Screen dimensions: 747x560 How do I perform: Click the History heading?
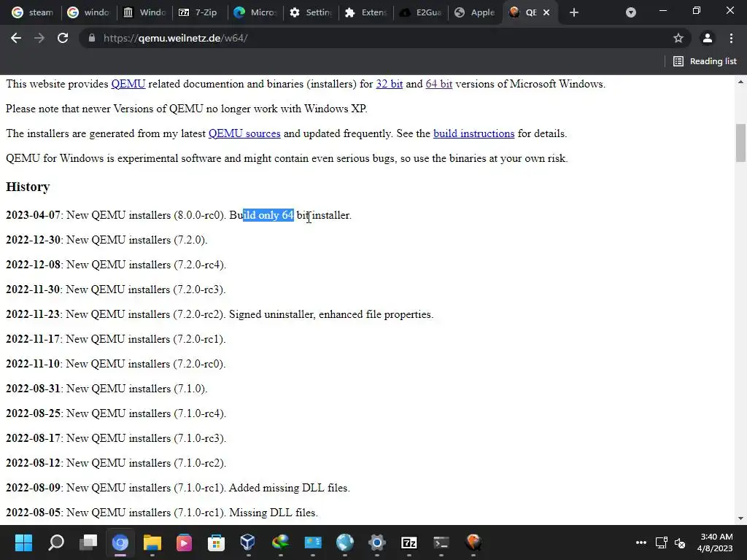click(28, 187)
